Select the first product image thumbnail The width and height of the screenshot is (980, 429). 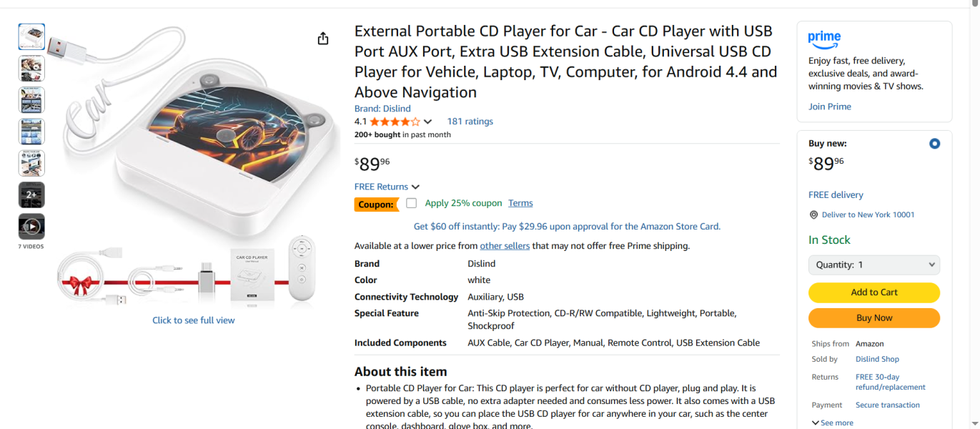coord(31,37)
